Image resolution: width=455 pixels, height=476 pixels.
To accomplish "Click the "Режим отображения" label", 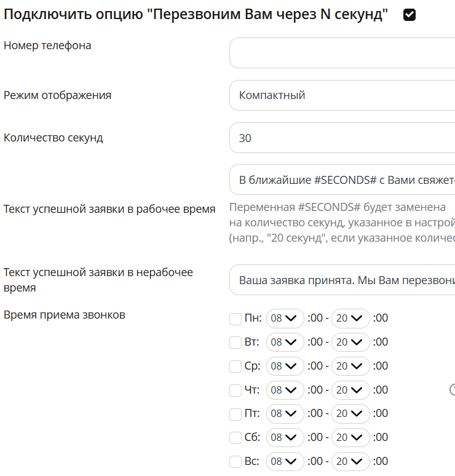I will pyautogui.click(x=57, y=95).
